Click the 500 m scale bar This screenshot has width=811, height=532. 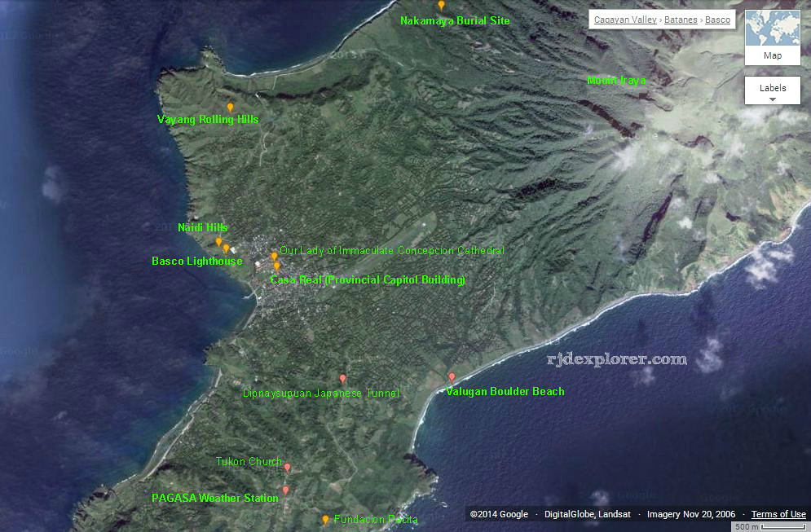(765, 526)
